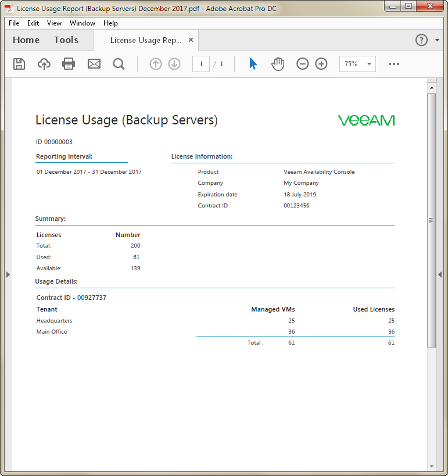Open the Find text magnifier icon

119,64
